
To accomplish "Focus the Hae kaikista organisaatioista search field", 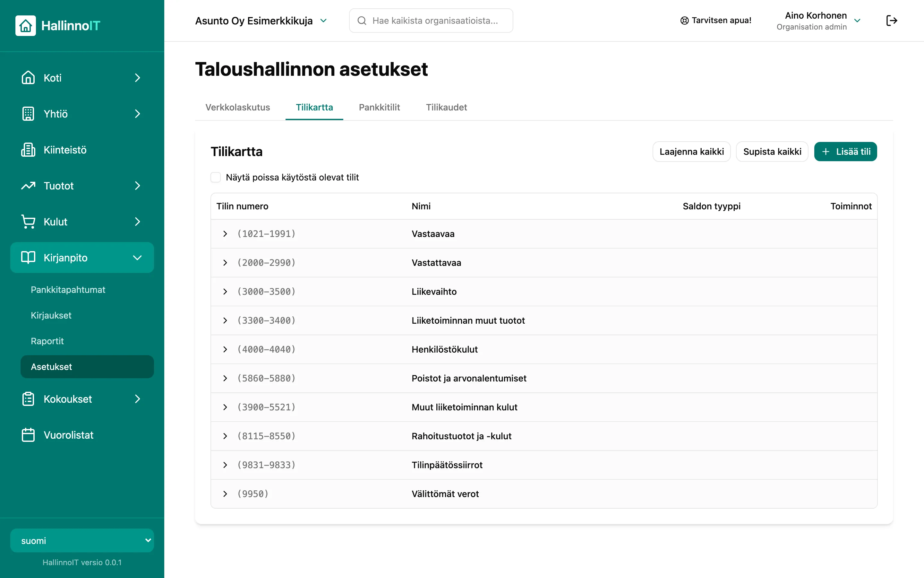I will [x=431, y=21].
